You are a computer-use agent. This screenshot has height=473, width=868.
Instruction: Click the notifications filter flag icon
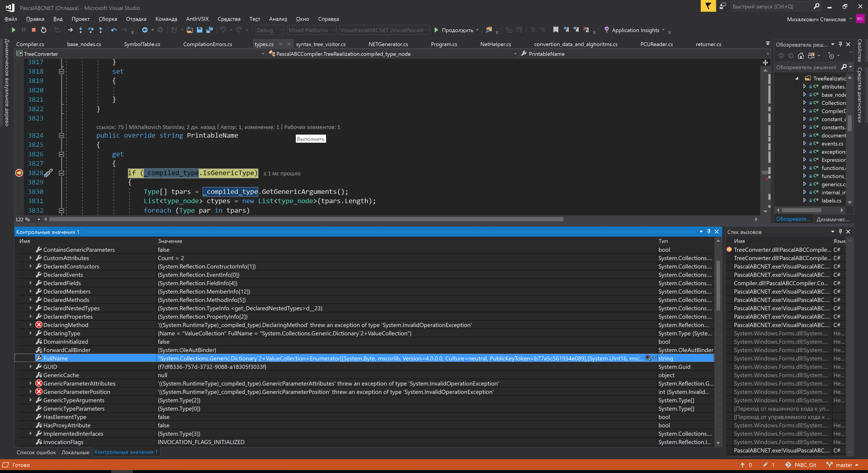[x=708, y=6]
